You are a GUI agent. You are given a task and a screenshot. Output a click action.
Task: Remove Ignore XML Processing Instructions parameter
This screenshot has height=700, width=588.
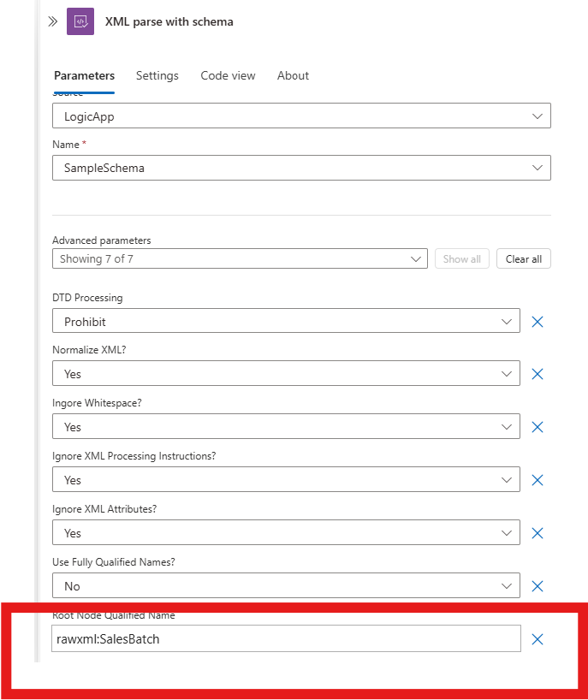(538, 480)
